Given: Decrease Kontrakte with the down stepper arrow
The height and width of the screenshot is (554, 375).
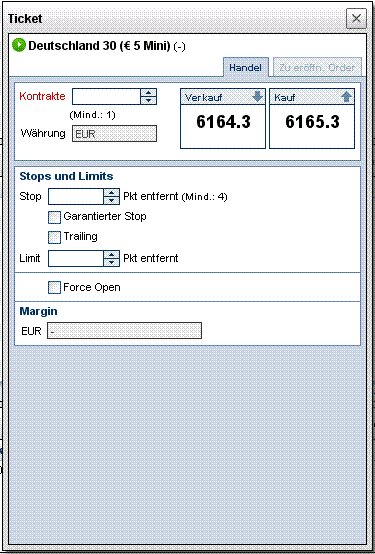Looking at the screenshot, I should tap(148, 100).
